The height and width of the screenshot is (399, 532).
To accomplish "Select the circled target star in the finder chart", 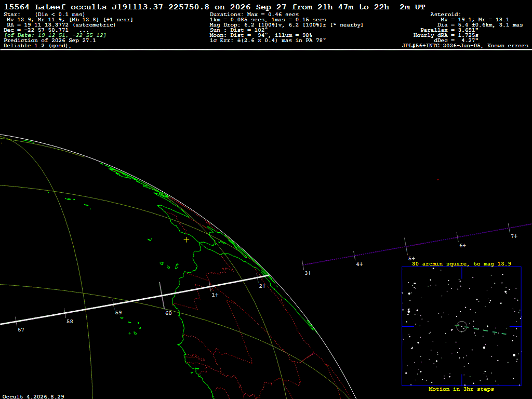I will pyautogui.click(x=462, y=326).
